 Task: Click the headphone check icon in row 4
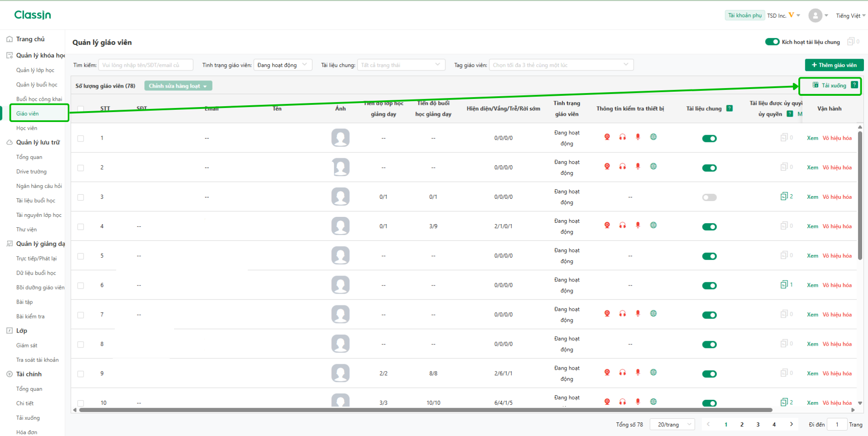coord(623,225)
